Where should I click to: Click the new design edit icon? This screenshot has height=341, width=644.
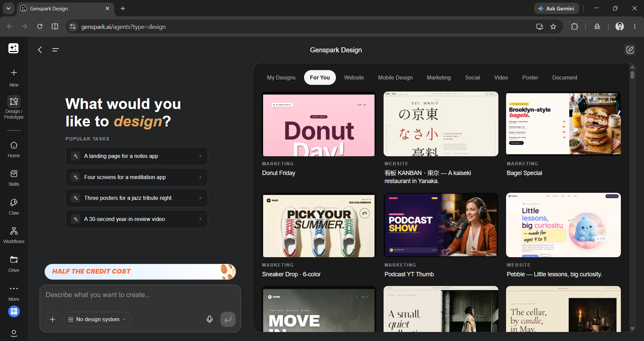point(630,50)
